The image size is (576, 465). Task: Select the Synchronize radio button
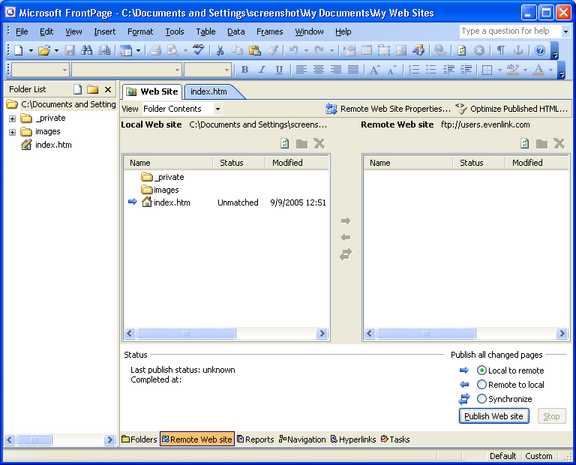click(482, 399)
